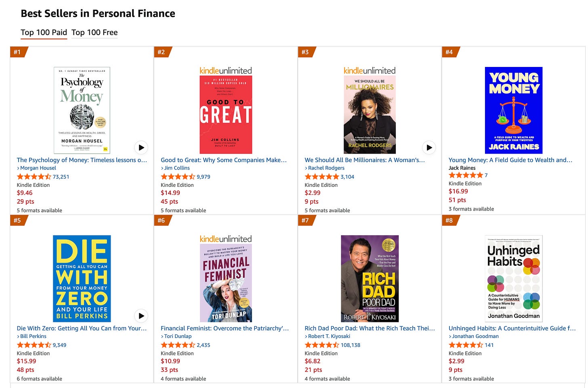Play preview for We Should All Be Millionaires

click(x=429, y=148)
